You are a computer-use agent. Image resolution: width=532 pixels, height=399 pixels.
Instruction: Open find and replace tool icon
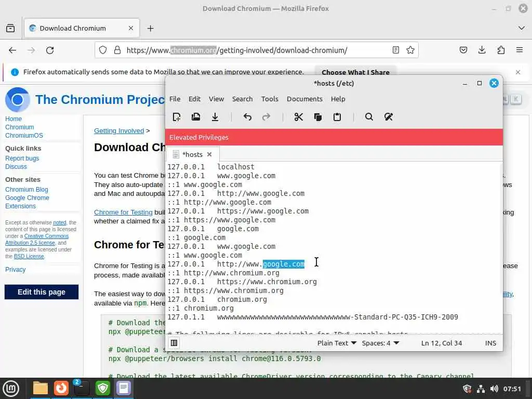[389, 117]
